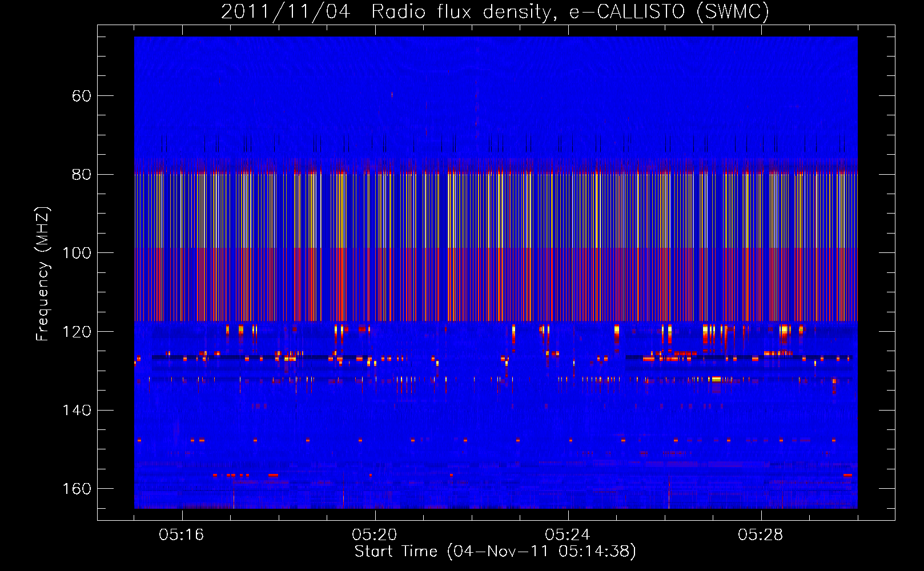Click the 'e-CALLISTO (SWMC)' title text
The image size is (924, 571).
click(669, 12)
